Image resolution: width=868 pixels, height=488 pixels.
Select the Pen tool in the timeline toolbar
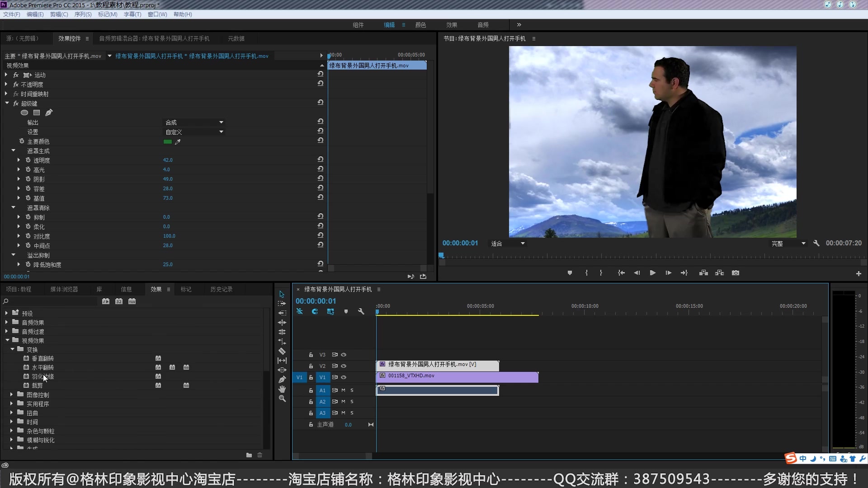282,380
